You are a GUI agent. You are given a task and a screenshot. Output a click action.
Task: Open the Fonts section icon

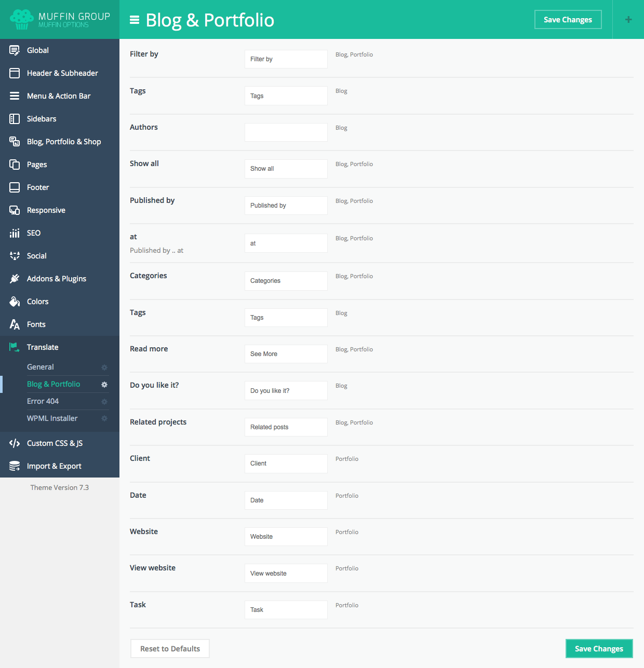[15, 324]
